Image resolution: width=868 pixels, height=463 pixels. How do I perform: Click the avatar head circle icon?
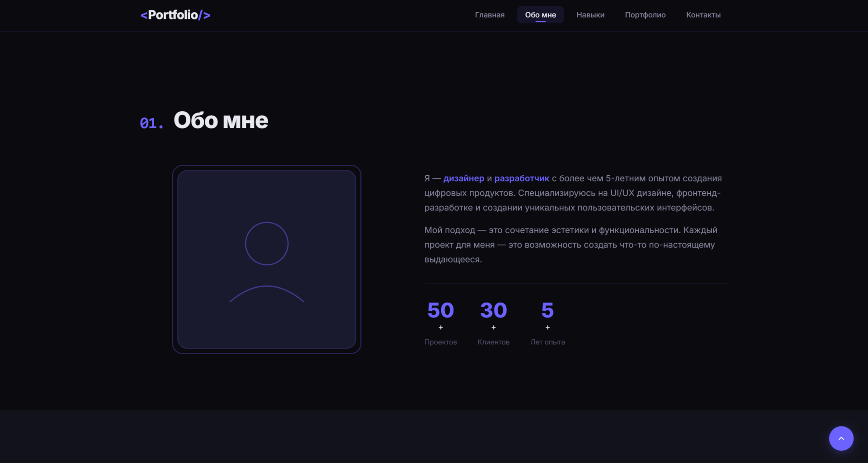[x=267, y=243]
